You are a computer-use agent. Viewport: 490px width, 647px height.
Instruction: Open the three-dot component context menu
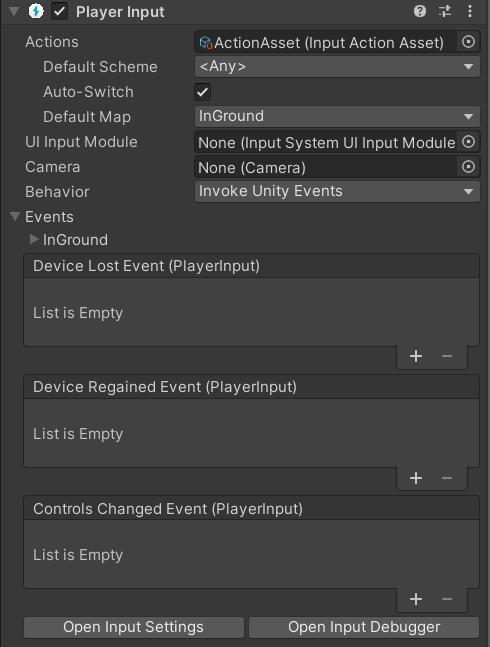click(470, 11)
